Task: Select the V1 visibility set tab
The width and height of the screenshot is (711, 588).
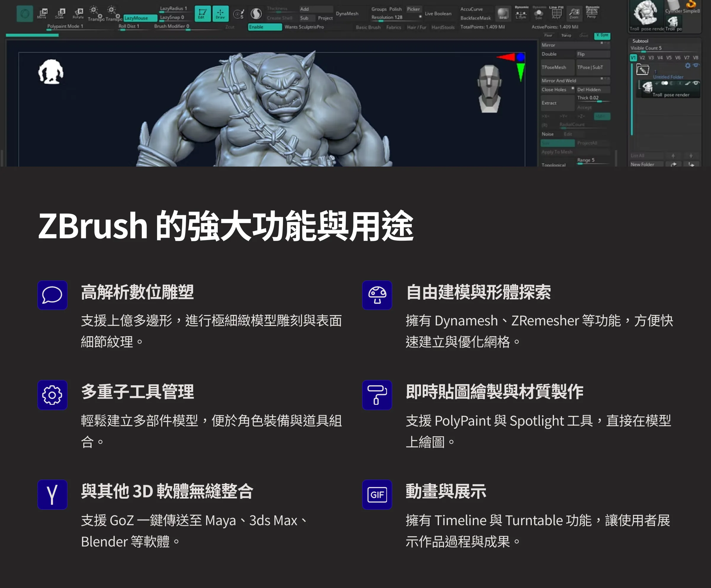Action: coord(633,57)
